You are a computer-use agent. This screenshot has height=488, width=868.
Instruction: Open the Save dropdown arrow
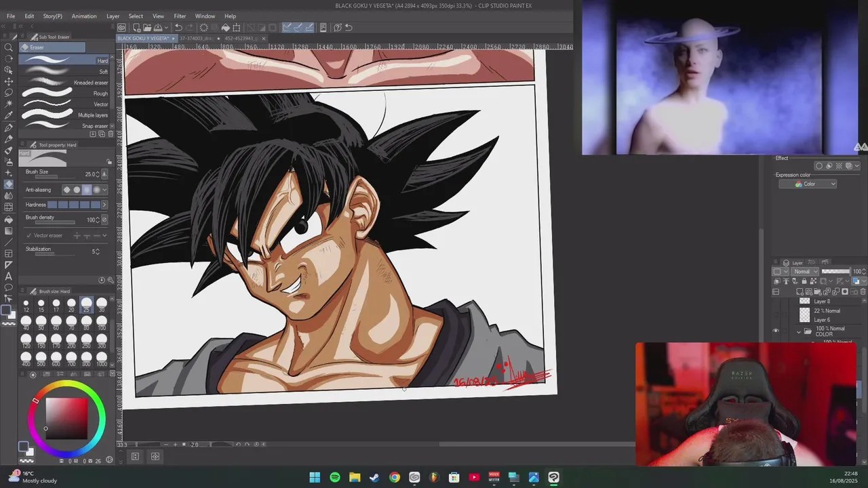point(166,28)
